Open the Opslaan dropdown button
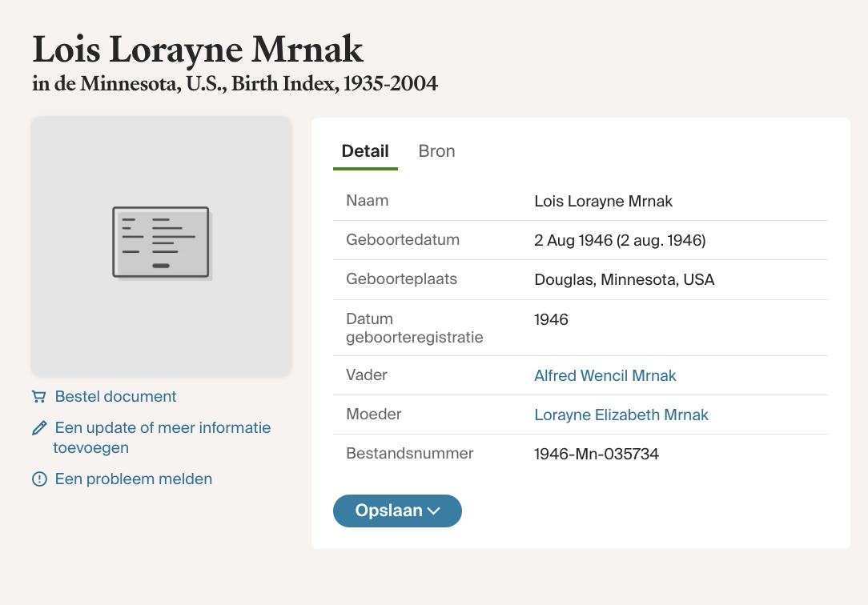 pos(389,511)
